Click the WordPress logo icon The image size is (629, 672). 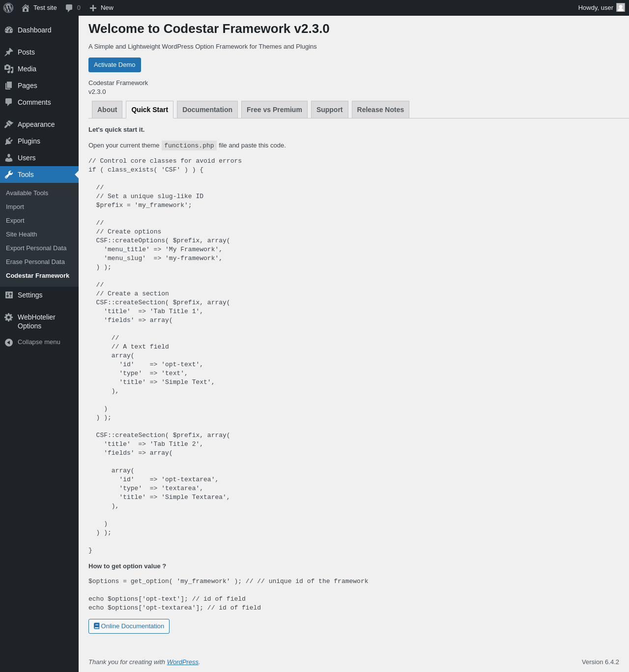click(8, 8)
